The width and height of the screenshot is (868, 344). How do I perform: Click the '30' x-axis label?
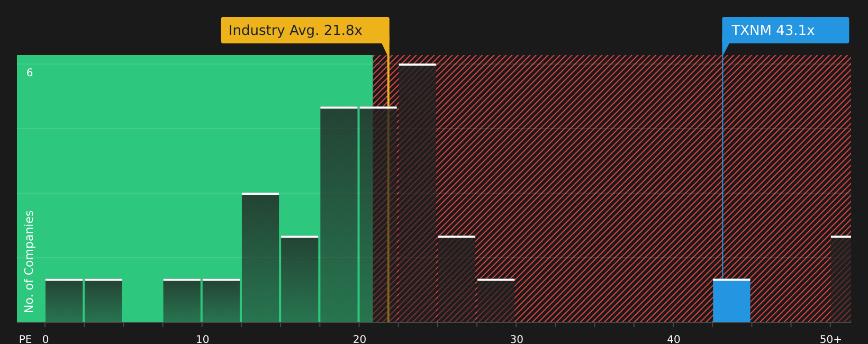pyautogui.click(x=517, y=339)
